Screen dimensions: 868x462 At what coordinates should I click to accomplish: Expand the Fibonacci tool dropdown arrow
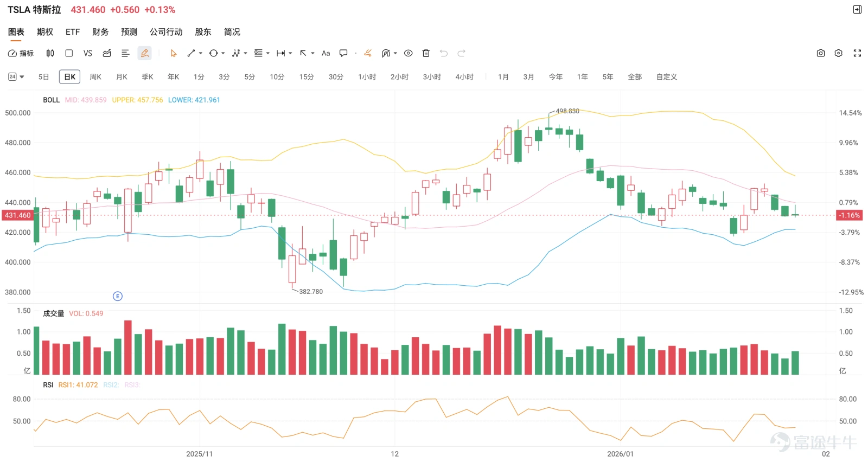point(268,53)
